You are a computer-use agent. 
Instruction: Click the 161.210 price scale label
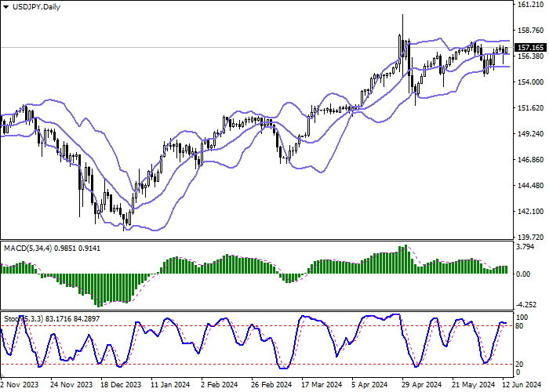tap(530, 5)
